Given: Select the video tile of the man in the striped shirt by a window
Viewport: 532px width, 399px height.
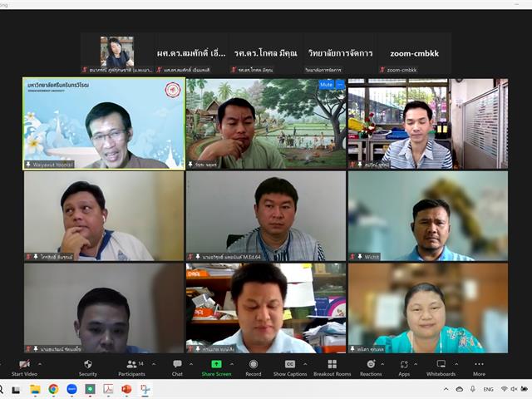Looking at the screenshot, I should (x=428, y=124).
